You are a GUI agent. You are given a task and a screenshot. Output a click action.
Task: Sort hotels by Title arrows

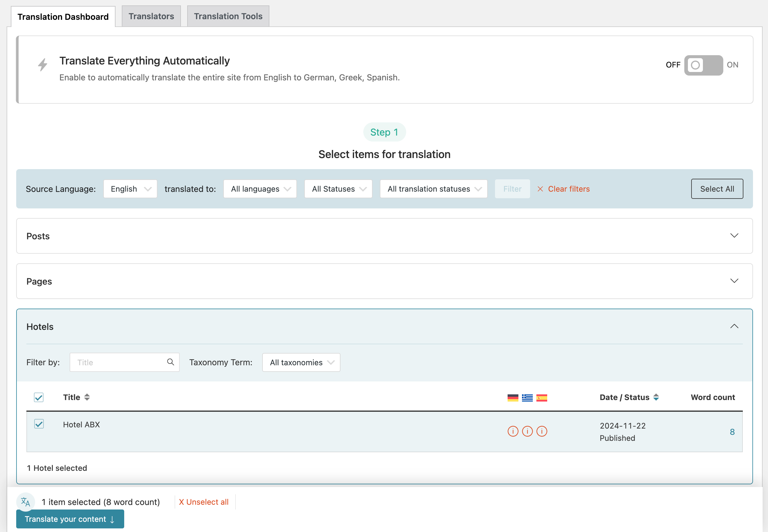click(x=87, y=397)
